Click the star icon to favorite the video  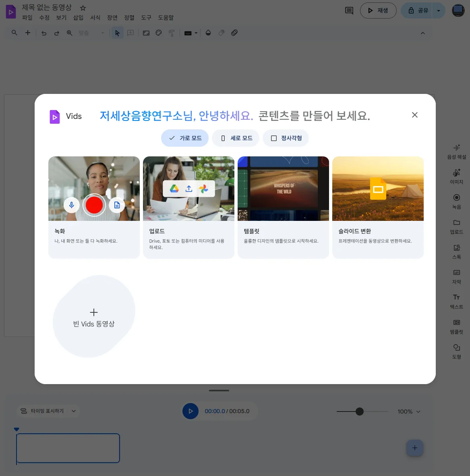point(83,8)
